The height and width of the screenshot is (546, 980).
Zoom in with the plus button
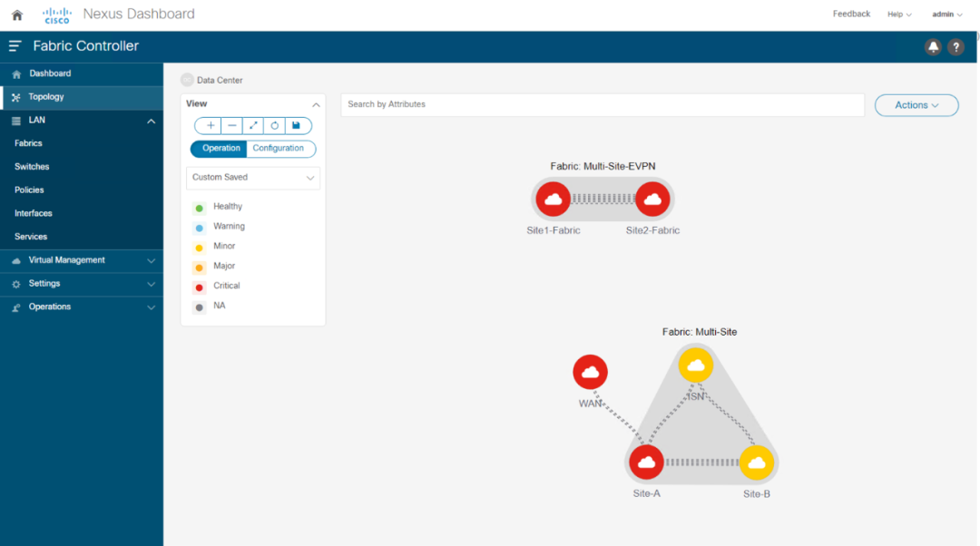211,125
